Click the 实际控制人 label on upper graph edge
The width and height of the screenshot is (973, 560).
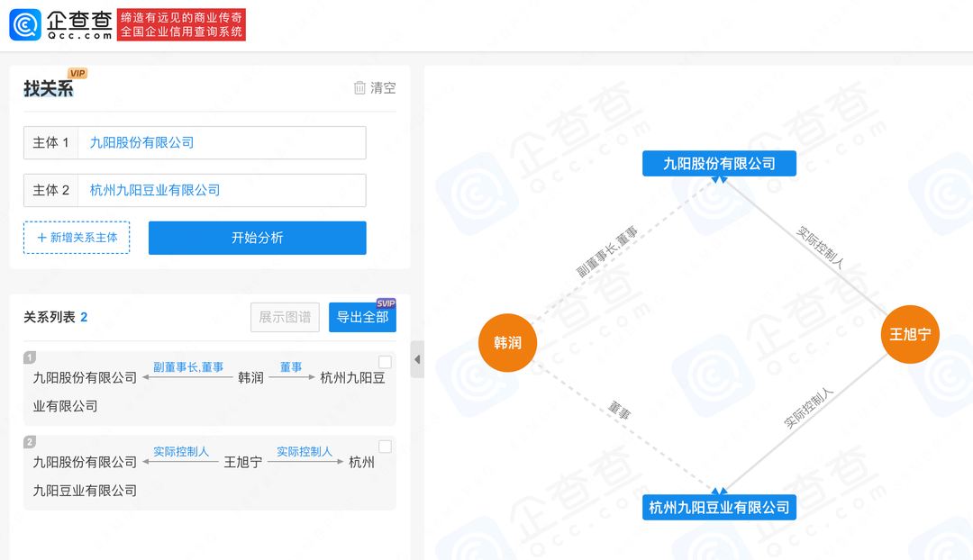coord(820,248)
